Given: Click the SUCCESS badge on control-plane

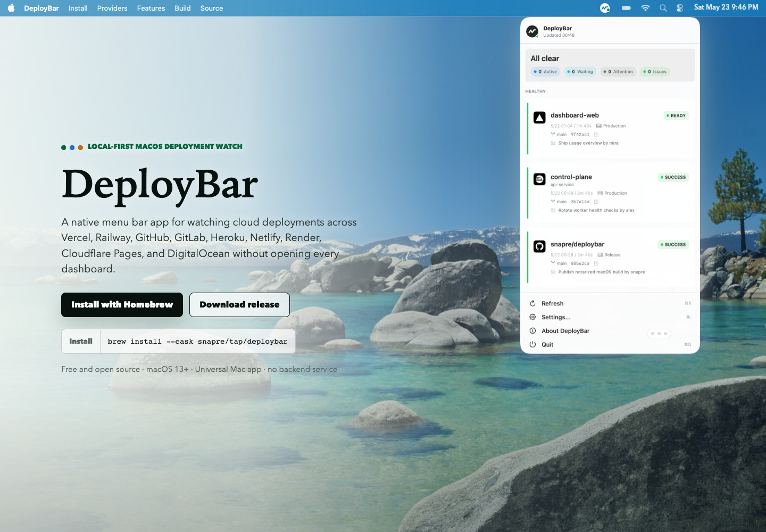Looking at the screenshot, I should pyautogui.click(x=673, y=177).
